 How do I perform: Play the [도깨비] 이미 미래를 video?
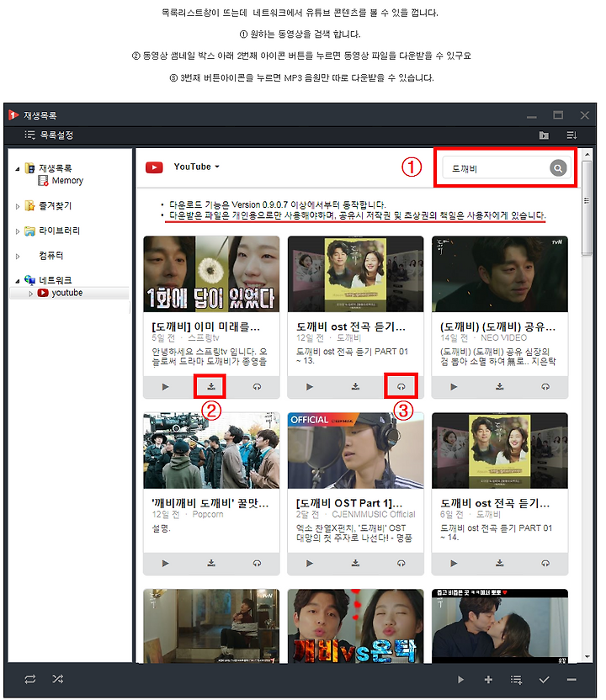[165, 387]
